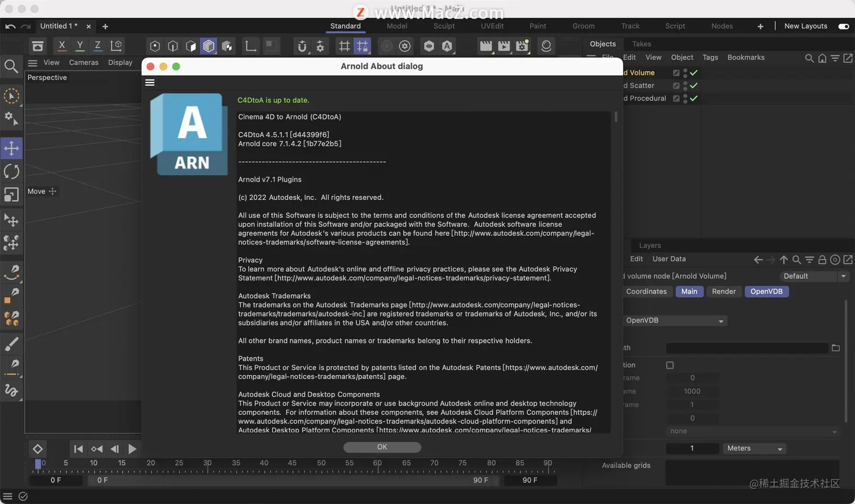Select the highlighted Model mode cube icon
This screenshot has height=504, width=855.
click(209, 46)
